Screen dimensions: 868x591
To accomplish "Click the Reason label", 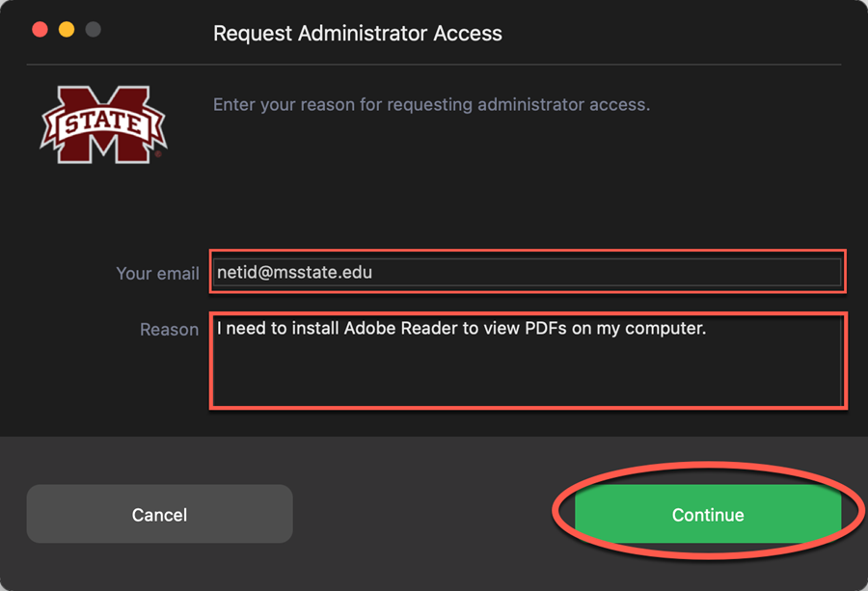I will pos(170,330).
